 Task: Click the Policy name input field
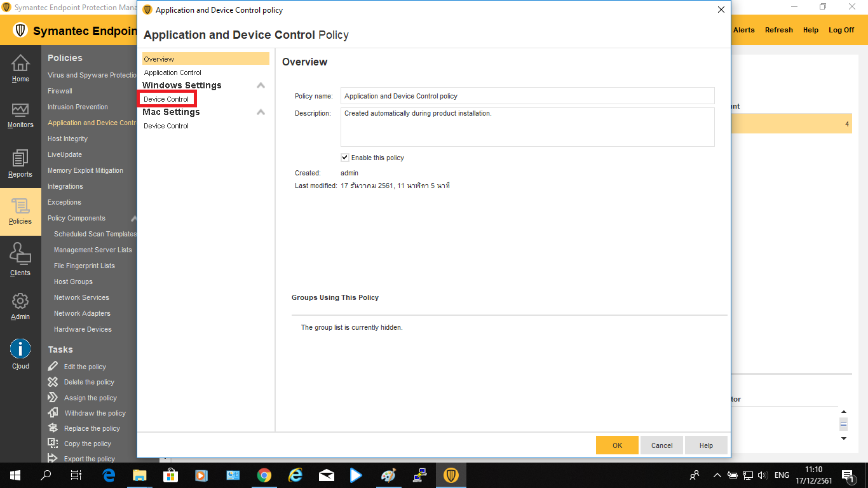pyautogui.click(x=527, y=96)
